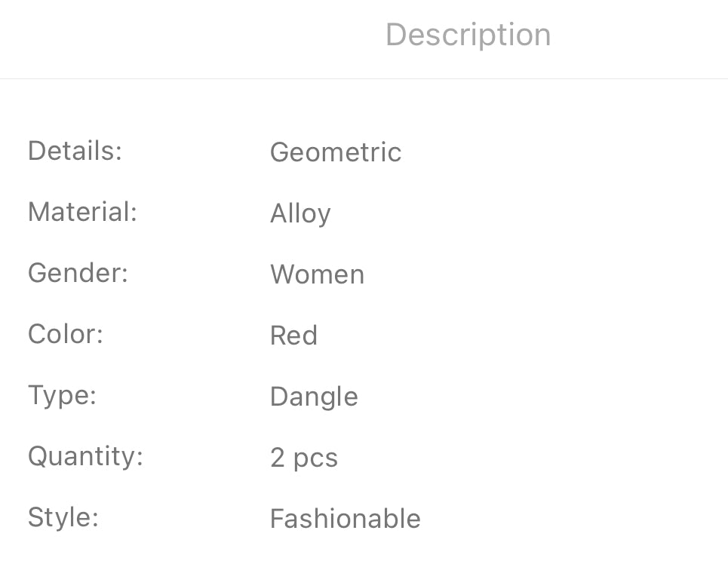Select the Fashionable style value

click(345, 519)
